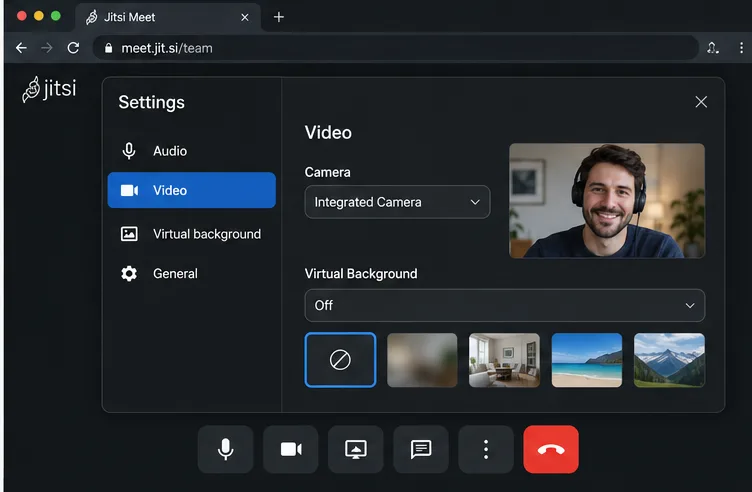Choose the mountain background thumbnail

click(669, 360)
